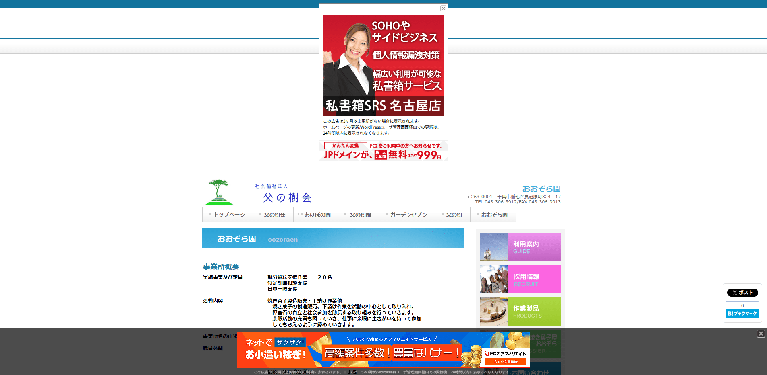Click the おおぞら園 page title banner

click(333, 238)
